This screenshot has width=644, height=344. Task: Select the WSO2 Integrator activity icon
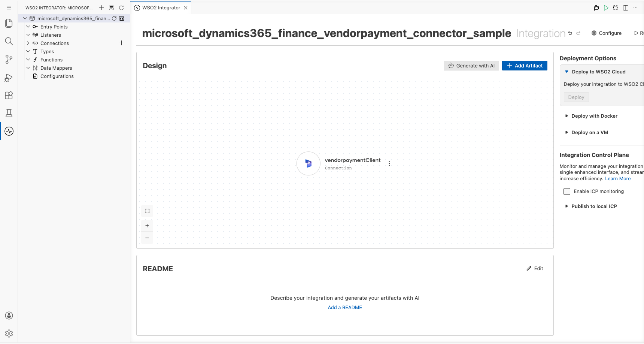(9, 131)
